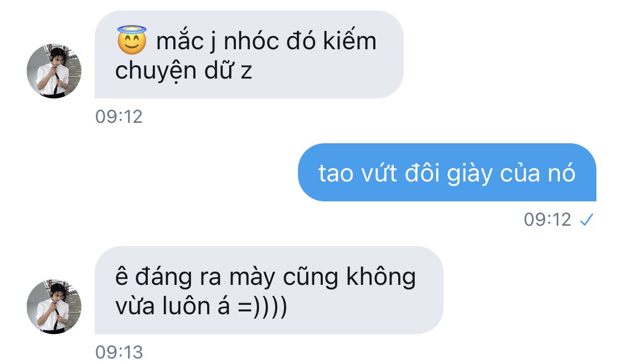Click the "=))))" emoticon in the last message

tap(262, 307)
